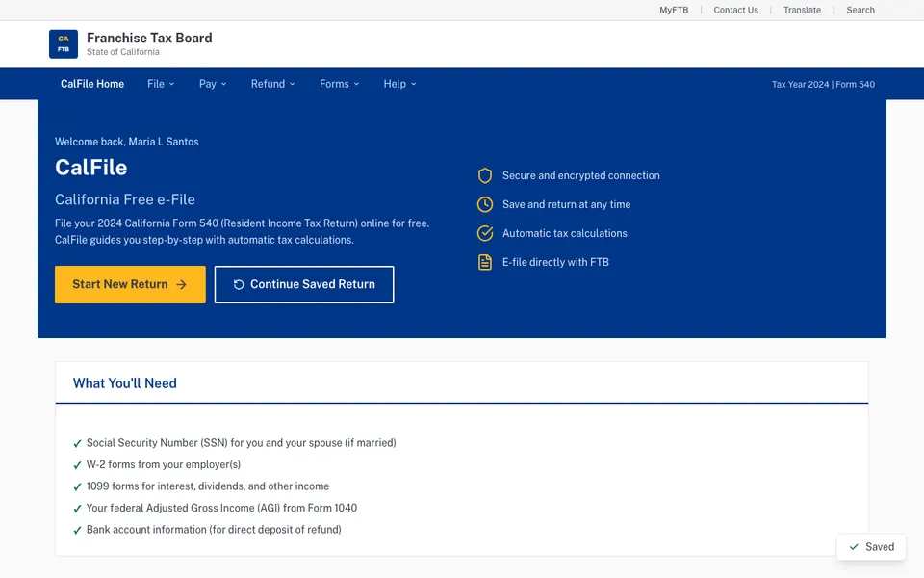Screen dimensions: 924x578
Task: Click the document icon beside E-file directly with FTB
Action: tap(484, 262)
